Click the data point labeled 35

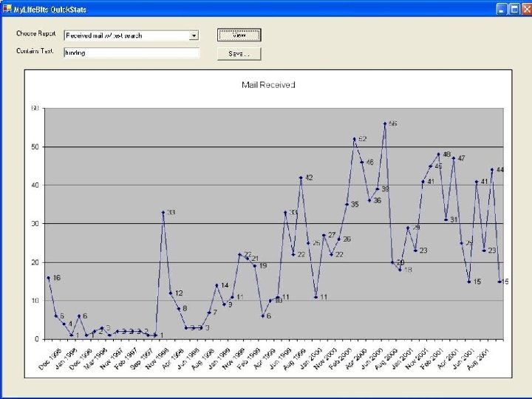coord(347,204)
